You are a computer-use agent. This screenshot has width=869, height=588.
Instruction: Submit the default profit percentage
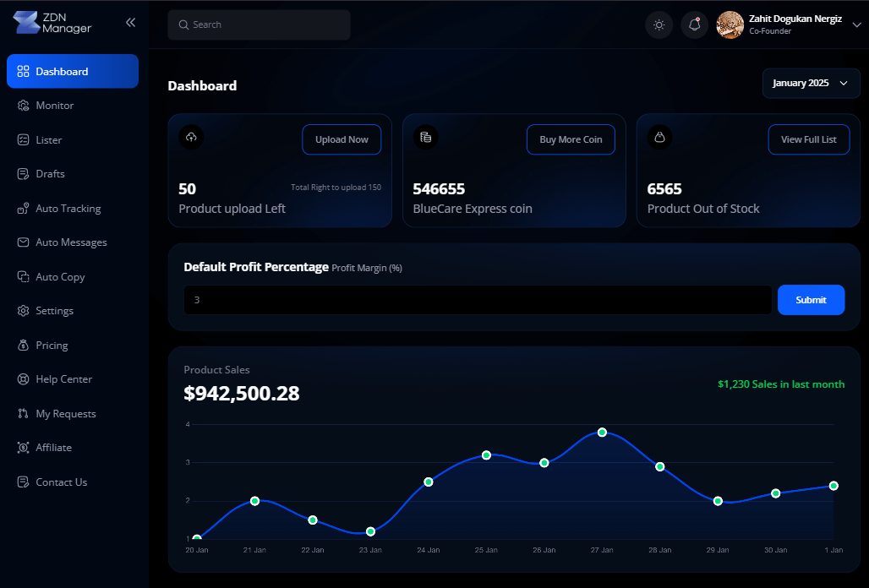point(810,300)
